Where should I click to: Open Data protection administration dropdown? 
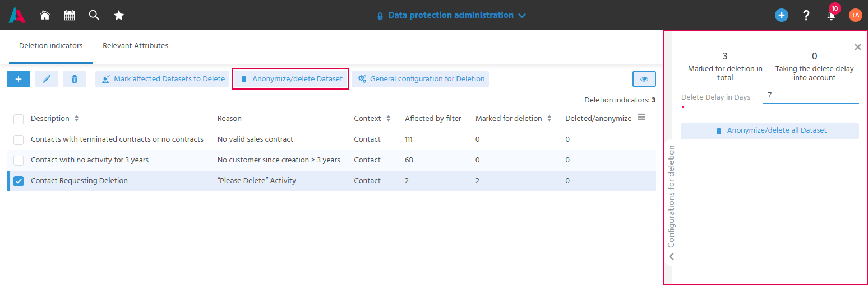coord(451,16)
